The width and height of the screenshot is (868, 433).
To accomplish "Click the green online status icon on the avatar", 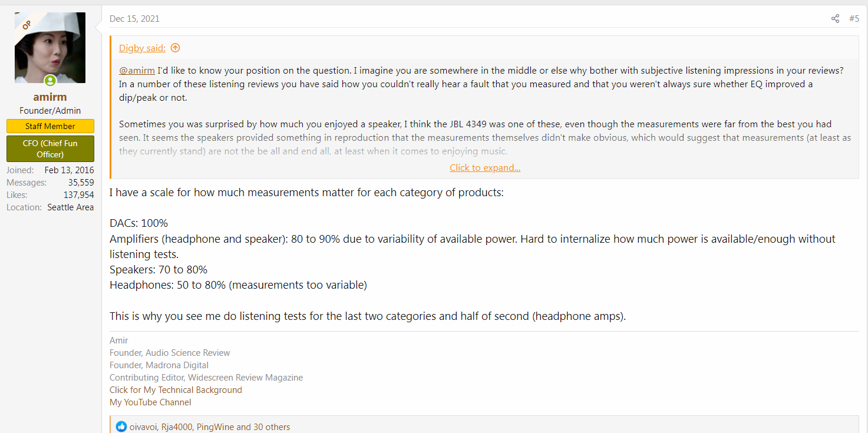I will coord(50,81).
